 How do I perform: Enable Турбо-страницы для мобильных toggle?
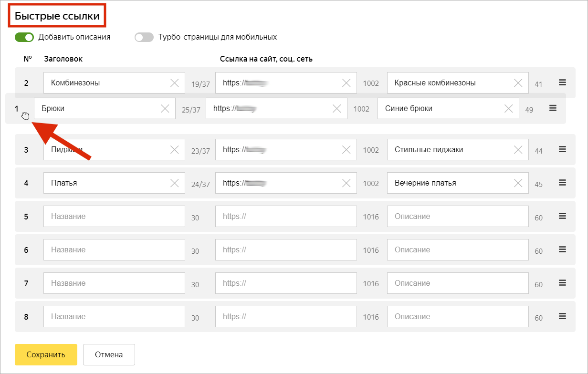click(x=144, y=37)
